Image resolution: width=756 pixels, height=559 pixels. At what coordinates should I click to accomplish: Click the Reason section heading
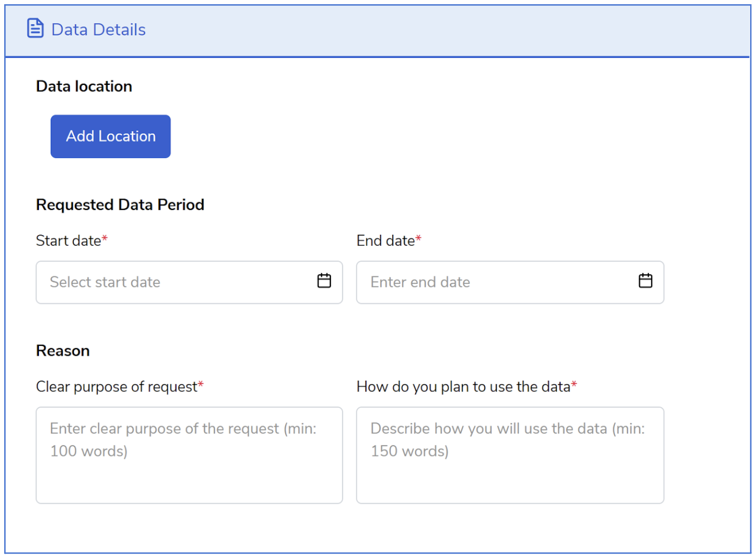coord(63,351)
